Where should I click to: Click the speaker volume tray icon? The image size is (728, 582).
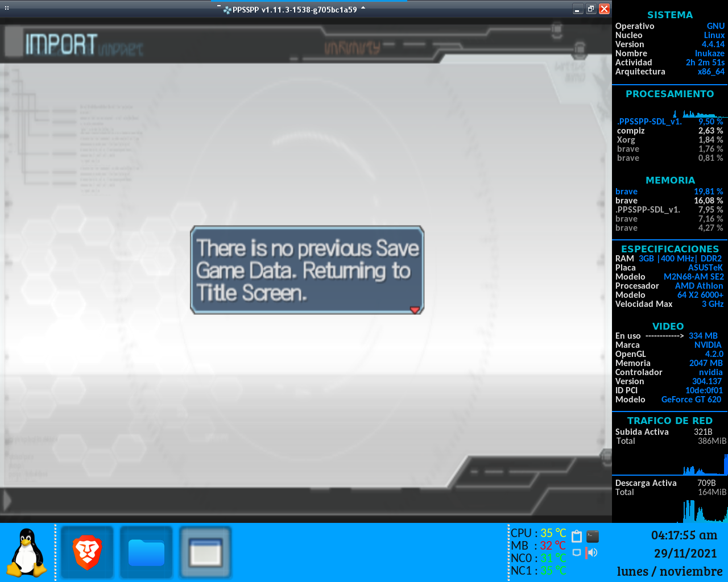[x=593, y=552]
